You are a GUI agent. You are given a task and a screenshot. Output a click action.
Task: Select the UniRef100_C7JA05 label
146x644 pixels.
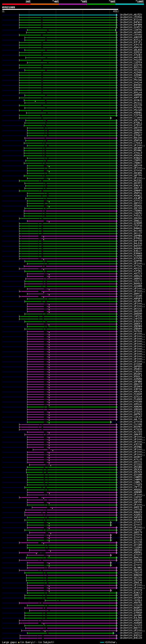click(131, 118)
